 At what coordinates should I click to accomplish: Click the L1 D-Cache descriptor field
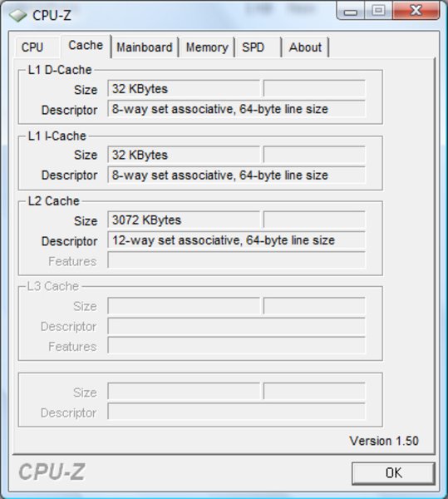pyautogui.click(x=236, y=109)
